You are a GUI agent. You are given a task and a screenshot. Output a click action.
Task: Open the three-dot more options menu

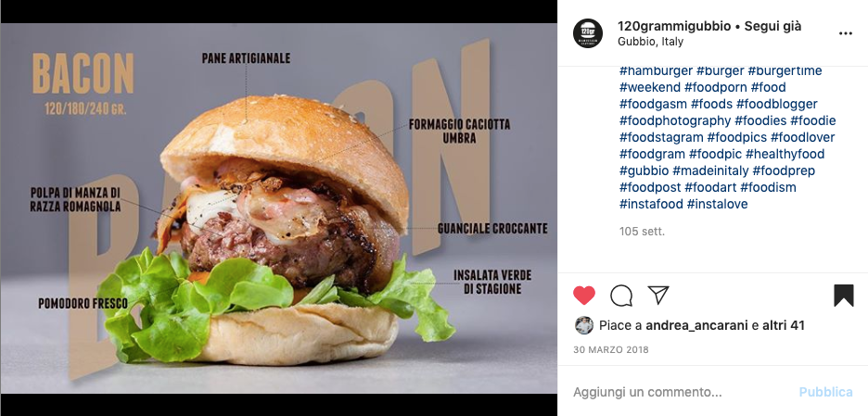[x=846, y=33]
